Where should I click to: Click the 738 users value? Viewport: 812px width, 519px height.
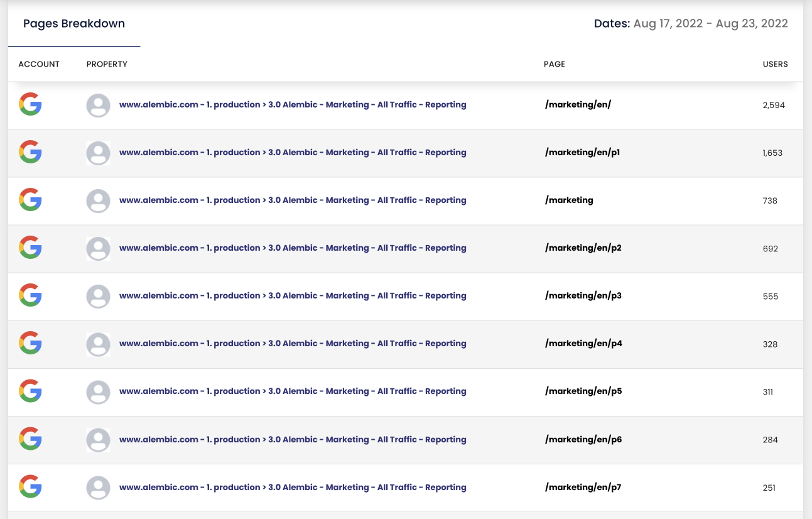tap(770, 201)
